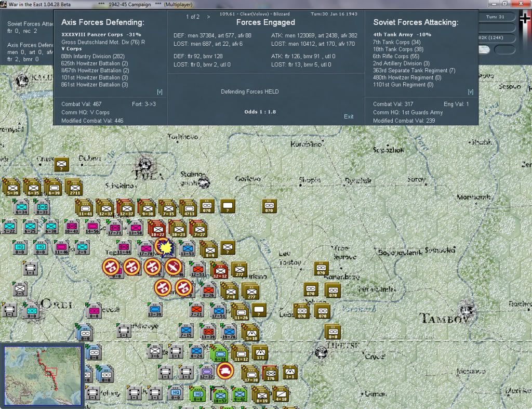
Task: Select magenta Axis division labeled 10=43
Action: [x=71, y=227]
